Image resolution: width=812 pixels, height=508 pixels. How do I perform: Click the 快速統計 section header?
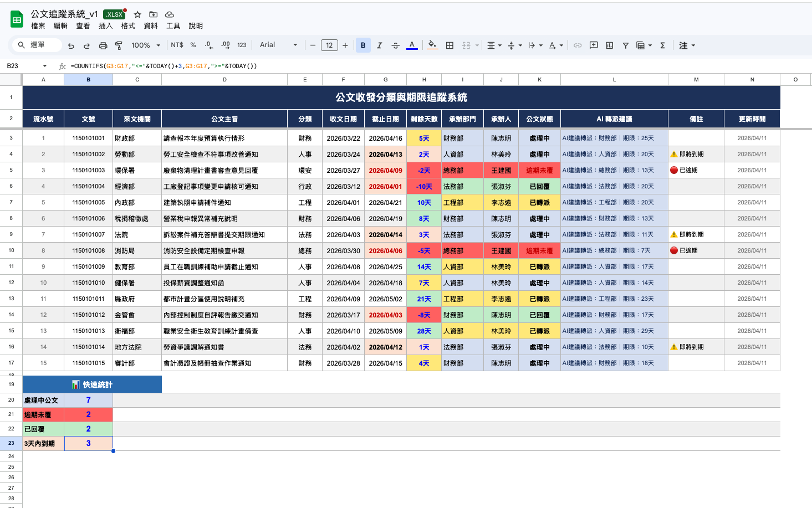[x=92, y=384]
